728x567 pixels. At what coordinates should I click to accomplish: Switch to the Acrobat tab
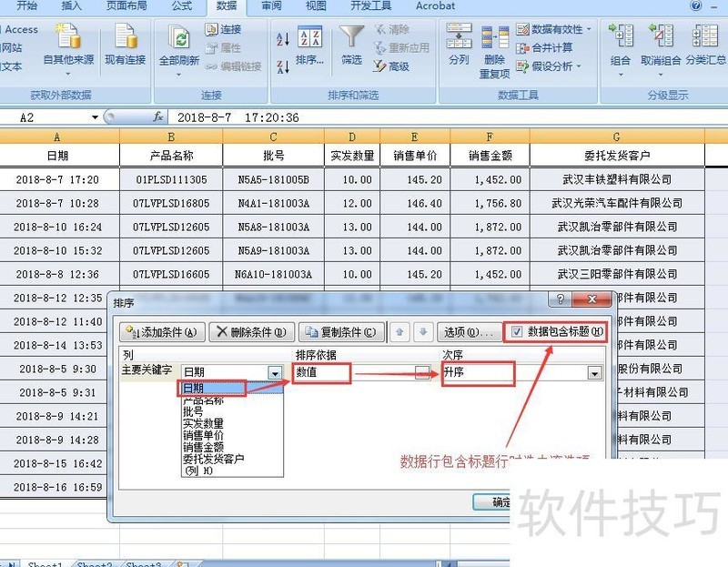[x=436, y=5]
